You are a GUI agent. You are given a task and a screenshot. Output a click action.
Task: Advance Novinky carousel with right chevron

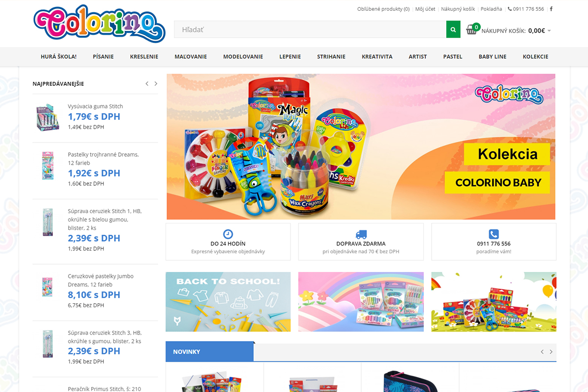pyautogui.click(x=551, y=352)
